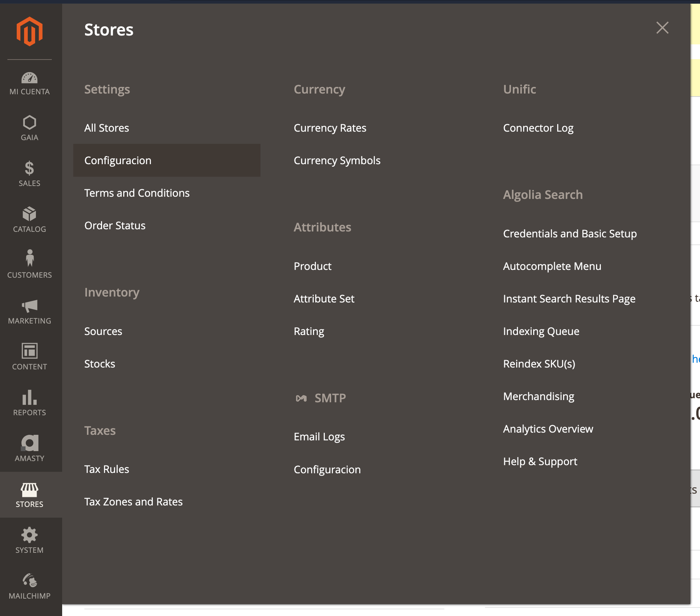Open Tax Zones and Rates

tap(133, 502)
